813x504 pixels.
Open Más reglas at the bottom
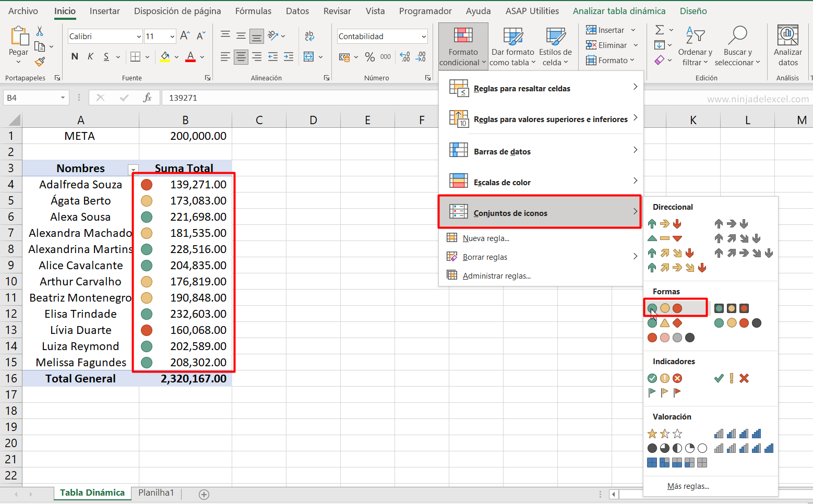click(688, 486)
